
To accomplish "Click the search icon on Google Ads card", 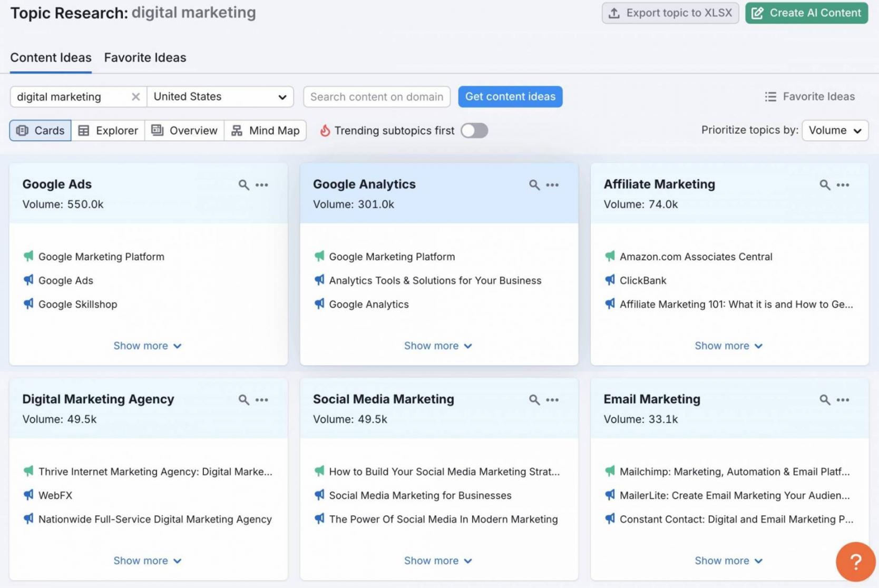I will (x=243, y=185).
